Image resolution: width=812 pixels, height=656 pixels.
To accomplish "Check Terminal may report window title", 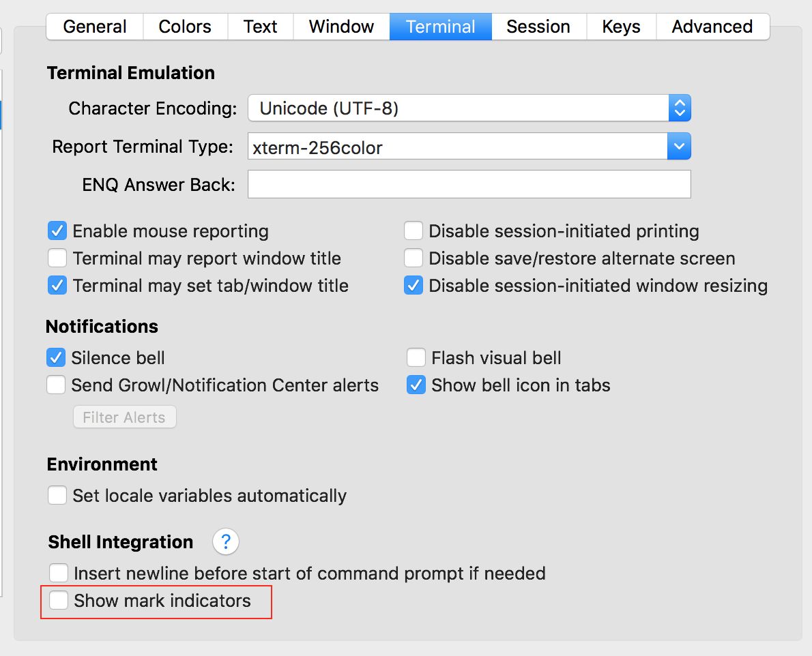I will [x=57, y=258].
